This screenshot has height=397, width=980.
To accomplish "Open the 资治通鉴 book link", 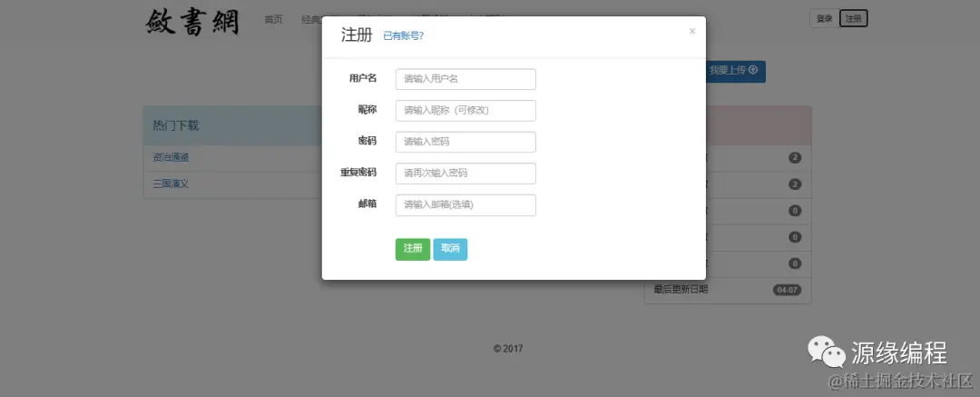I will pyautogui.click(x=171, y=157).
